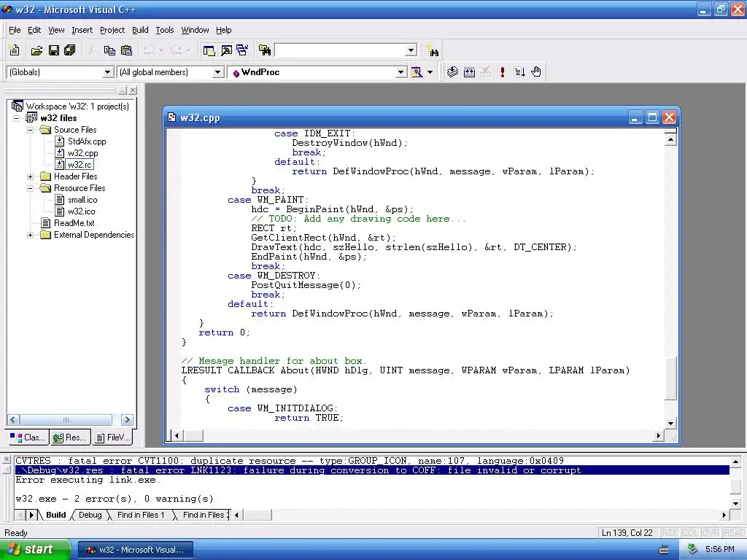Viewport: 747px width, 560px height.
Task: Select w32.cpp in the file tree
Action: click(x=83, y=153)
